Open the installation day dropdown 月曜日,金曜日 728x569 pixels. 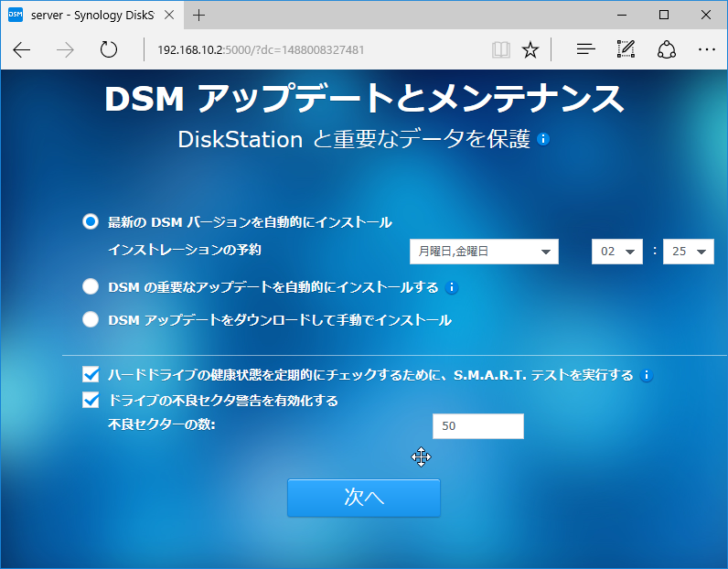(x=484, y=252)
